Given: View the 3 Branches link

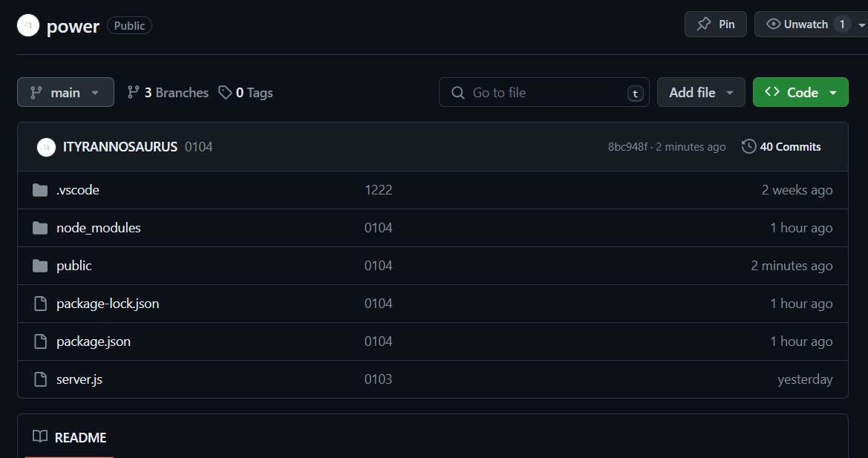Looking at the screenshot, I should coord(168,93).
